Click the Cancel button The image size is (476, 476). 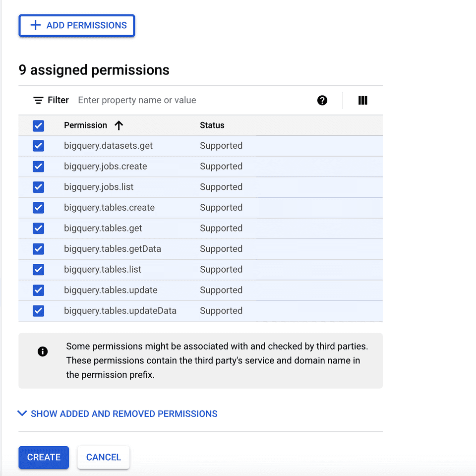click(x=103, y=457)
